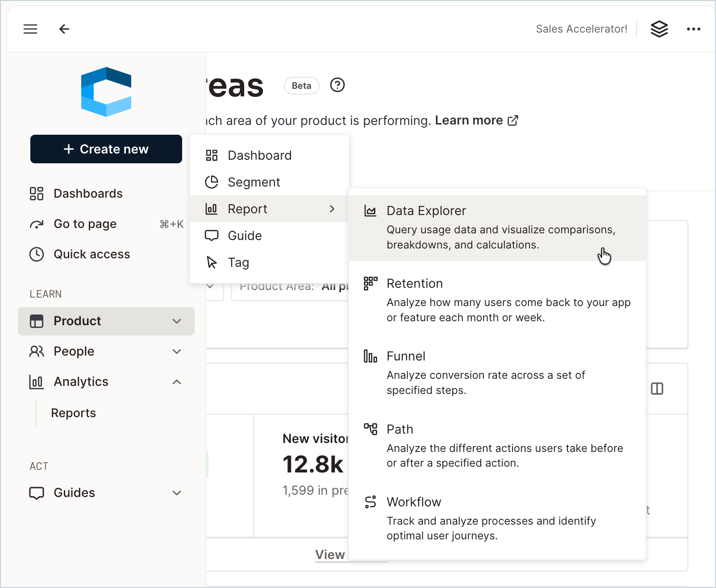
Task: Expand the Product section chevron
Action: click(177, 321)
